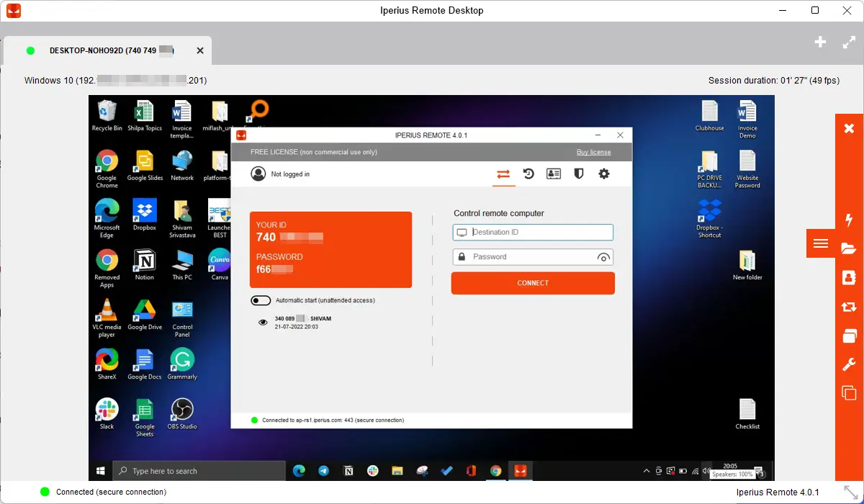Screen dimensions: 864x504
Task: Expand hidden icons in the system tray
Action: tap(646, 471)
